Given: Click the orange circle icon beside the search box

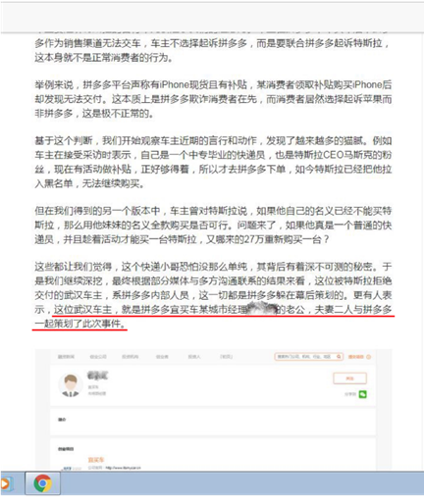Looking at the screenshot, I should (x=368, y=357).
